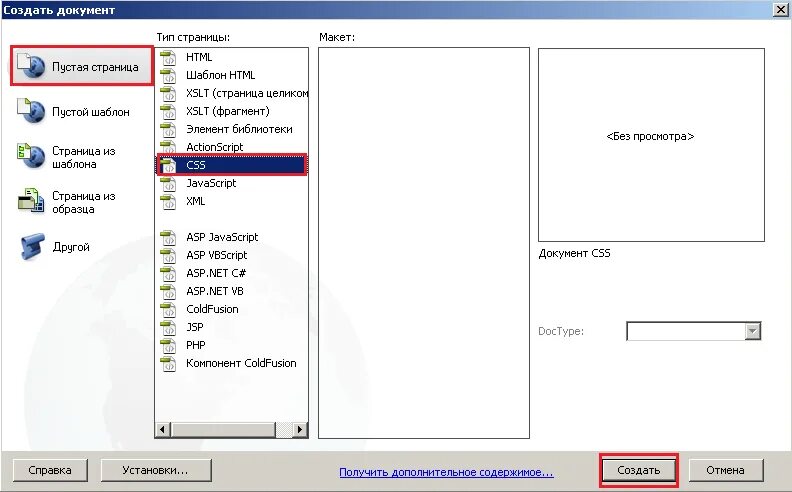Click the icon beside ASP JavaScript
The height and width of the screenshot is (492, 792).
pyautogui.click(x=168, y=237)
